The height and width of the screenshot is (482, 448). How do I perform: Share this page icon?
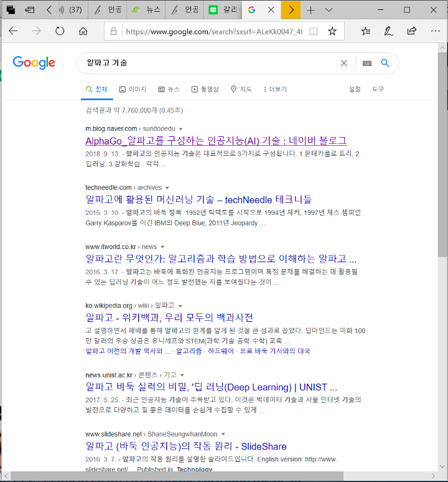pos(411,31)
